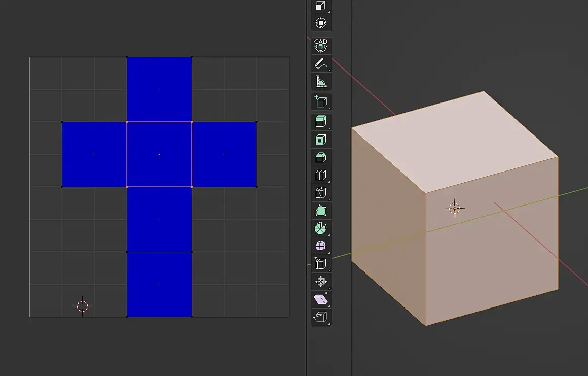
Task: Select the Poly Build tool
Action: (x=321, y=211)
